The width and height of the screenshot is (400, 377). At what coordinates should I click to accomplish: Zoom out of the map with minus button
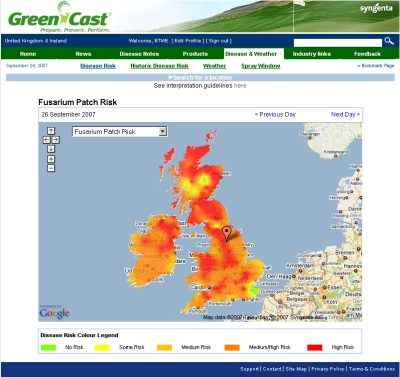point(51,168)
